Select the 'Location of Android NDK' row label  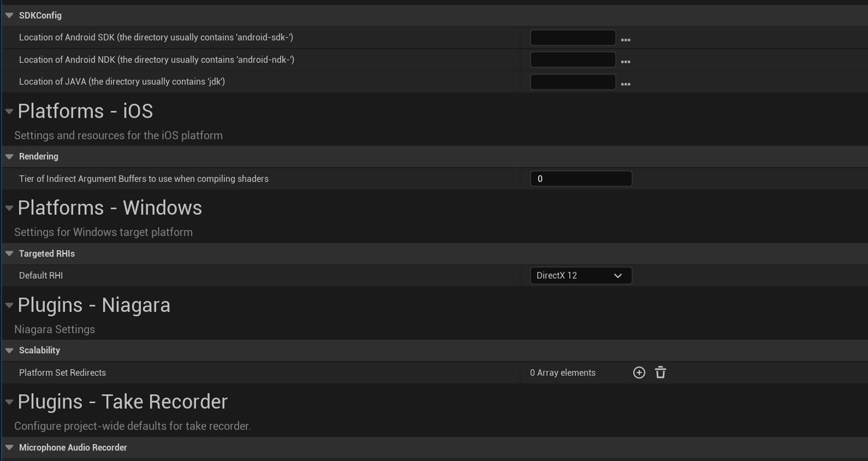(157, 59)
